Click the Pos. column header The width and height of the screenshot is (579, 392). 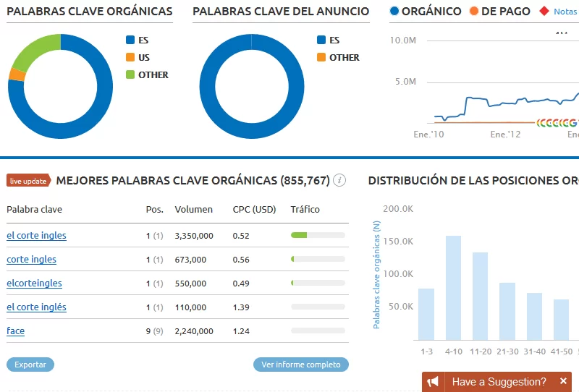click(x=154, y=209)
